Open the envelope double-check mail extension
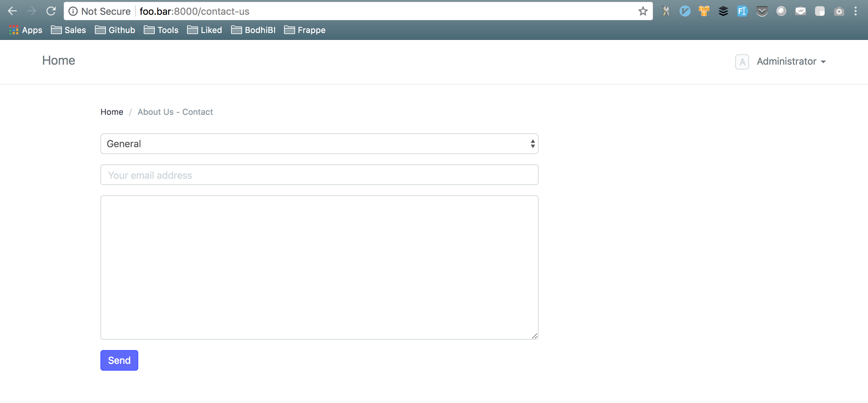 point(800,11)
